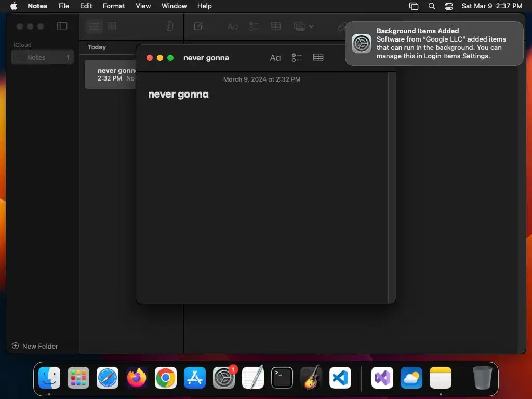Viewport: 532px width, 399px height.
Task: Open Visual Studio Code from the Dock
Action: (x=340, y=378)
